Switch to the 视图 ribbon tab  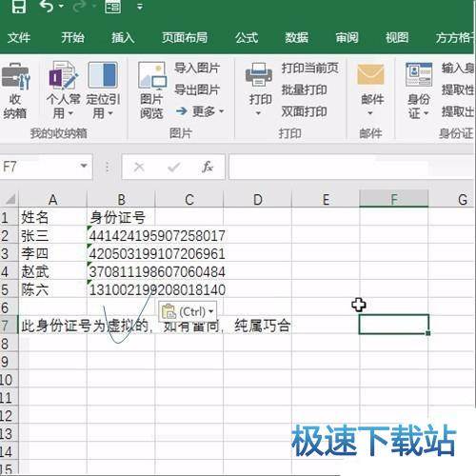pos(397,38)
